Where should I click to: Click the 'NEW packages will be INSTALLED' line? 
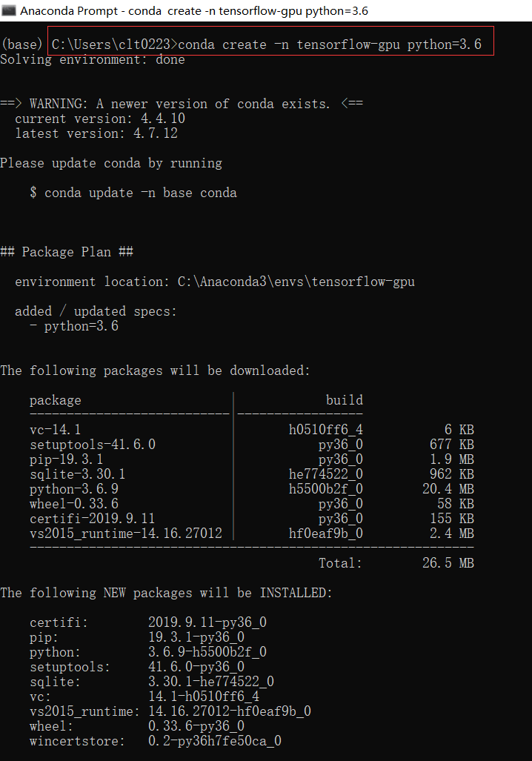point(166,593)
